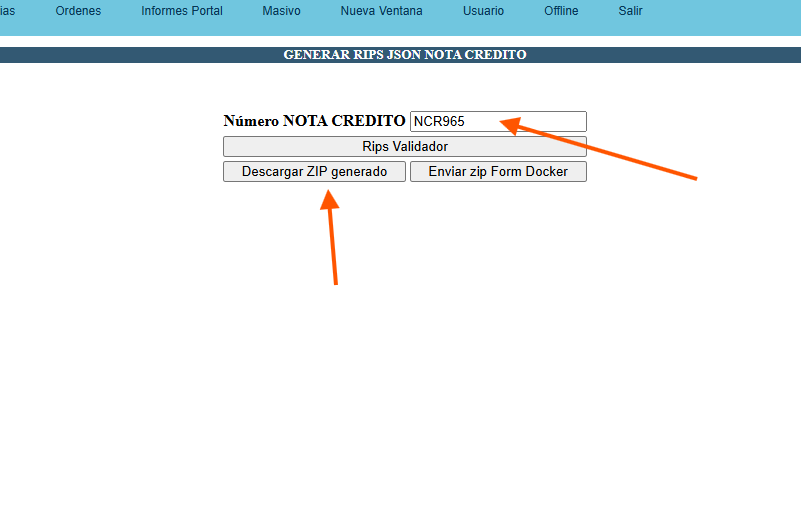This screenshot has height=512, width=801.
Task: Open the Usuario menu
Action: coord(483,11)
